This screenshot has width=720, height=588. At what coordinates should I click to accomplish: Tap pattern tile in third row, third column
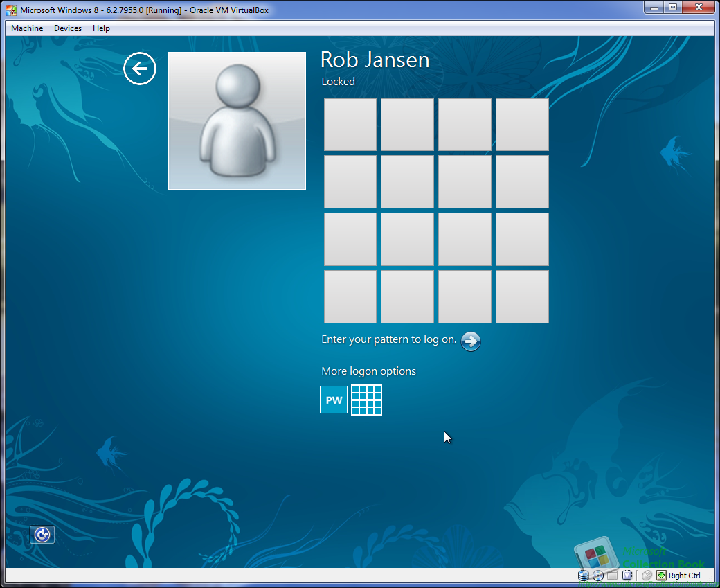465,240
